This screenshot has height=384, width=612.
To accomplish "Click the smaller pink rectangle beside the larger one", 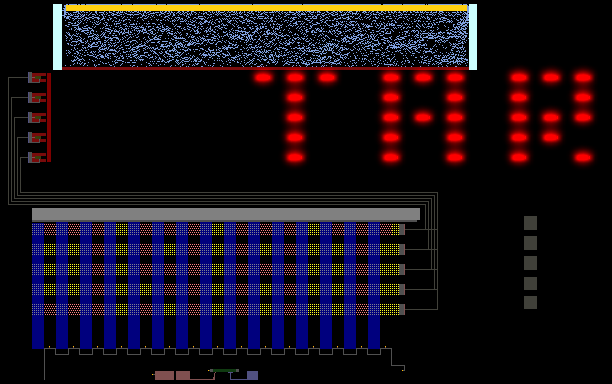I will 183,375.
